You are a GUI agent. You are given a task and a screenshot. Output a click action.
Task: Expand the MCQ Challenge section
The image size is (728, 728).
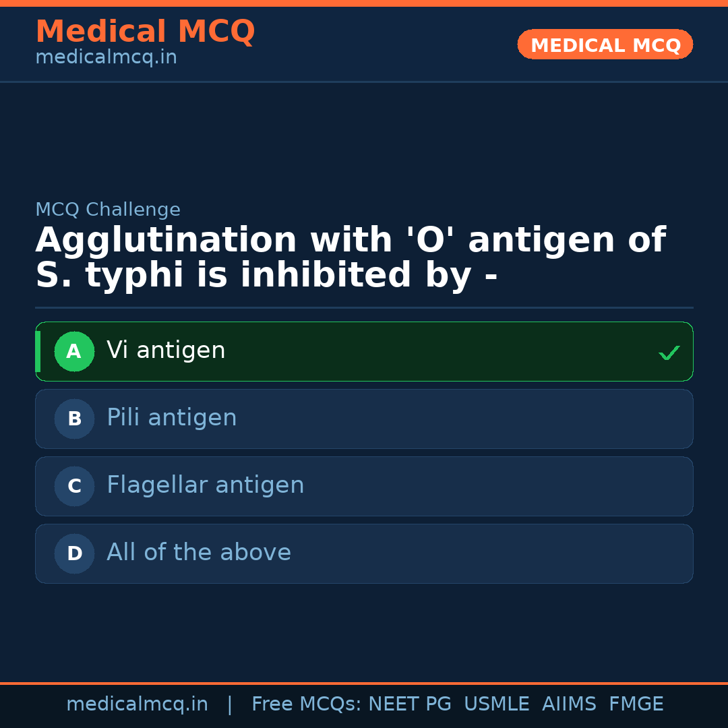point(108,210)
